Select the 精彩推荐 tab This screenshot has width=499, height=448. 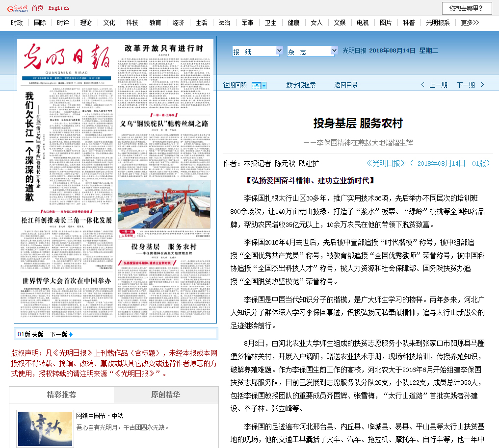pos(61,395)
